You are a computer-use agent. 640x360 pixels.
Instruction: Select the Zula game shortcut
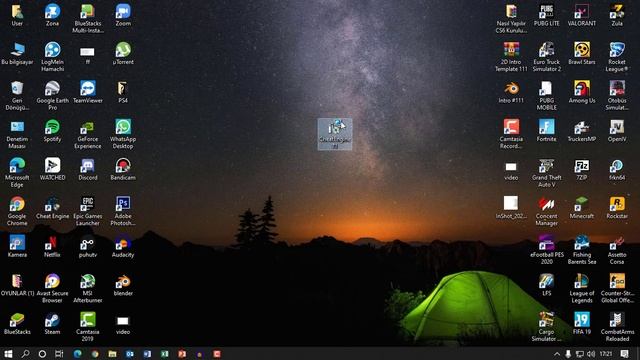point(617,15)
